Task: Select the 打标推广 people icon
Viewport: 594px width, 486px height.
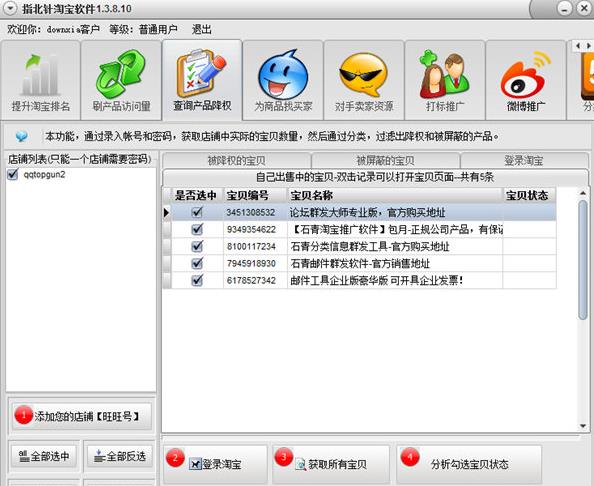Action: pos(444,74)
